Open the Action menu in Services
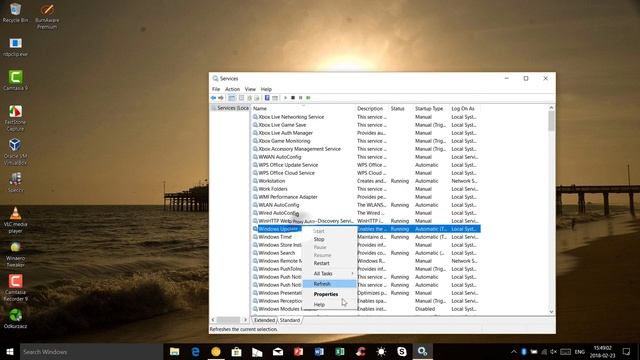 pos(232,89)
